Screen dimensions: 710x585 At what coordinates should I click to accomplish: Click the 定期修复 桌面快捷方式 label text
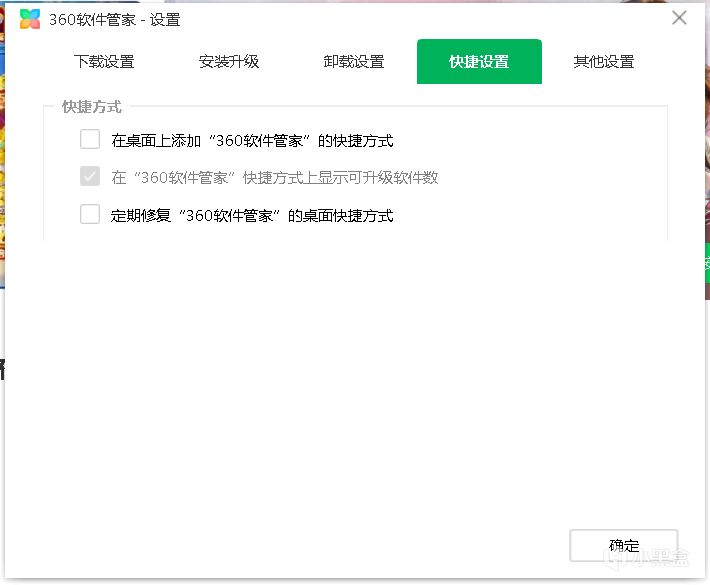click(x=252, y=216)
